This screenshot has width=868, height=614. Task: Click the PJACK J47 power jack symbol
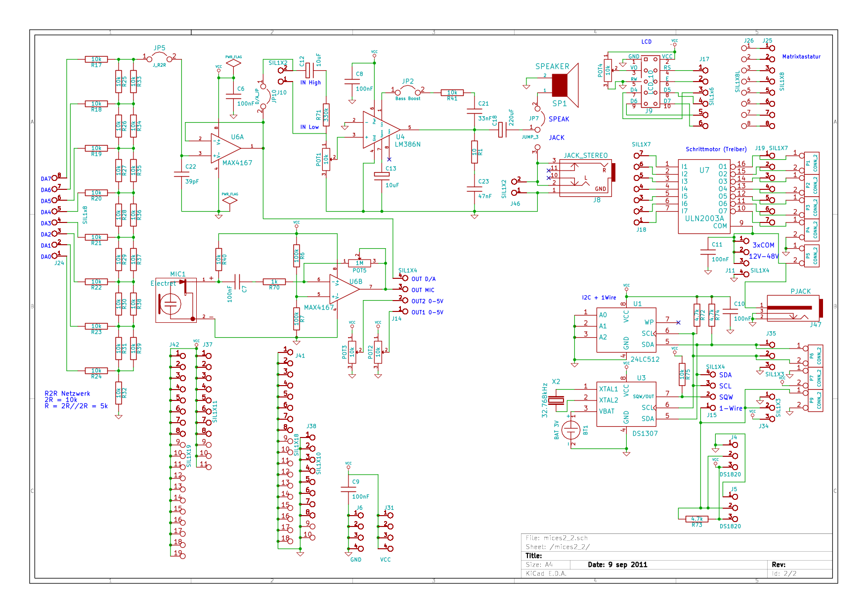click(794, 308)
